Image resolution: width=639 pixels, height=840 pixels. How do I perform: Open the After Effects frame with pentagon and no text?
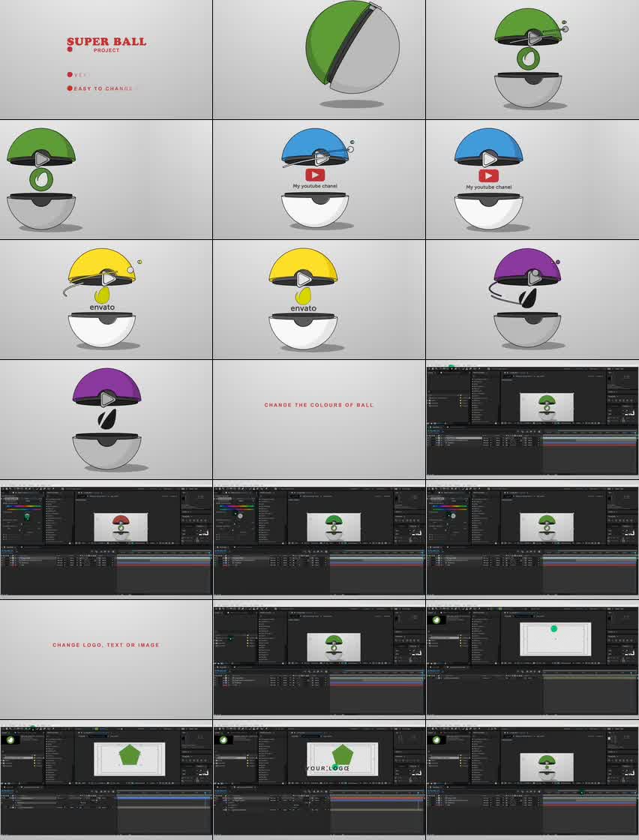(106, 779)
